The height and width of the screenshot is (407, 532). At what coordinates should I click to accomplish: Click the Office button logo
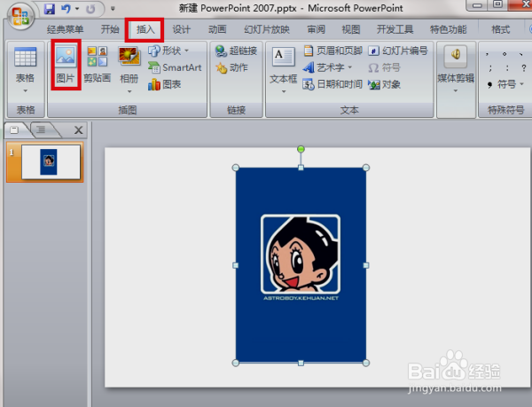[x=20, y=17]
